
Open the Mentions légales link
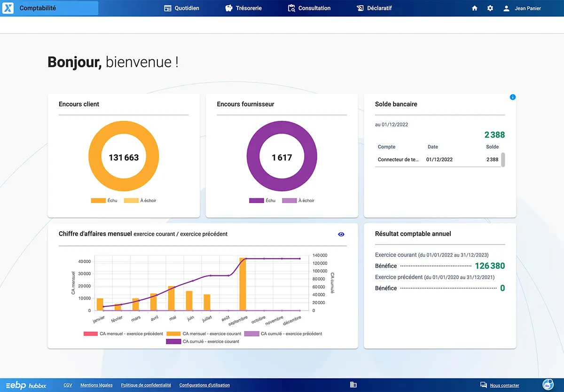tap(96, 385)
